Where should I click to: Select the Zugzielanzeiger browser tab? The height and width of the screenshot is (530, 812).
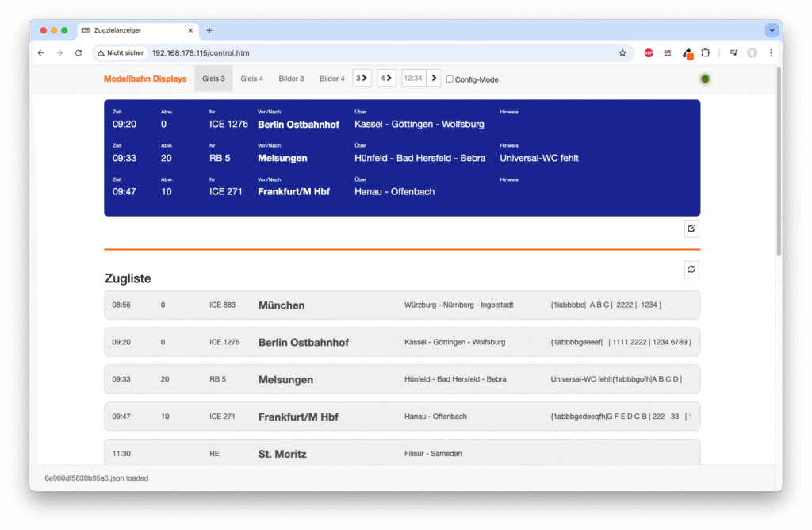click(138, 31)
